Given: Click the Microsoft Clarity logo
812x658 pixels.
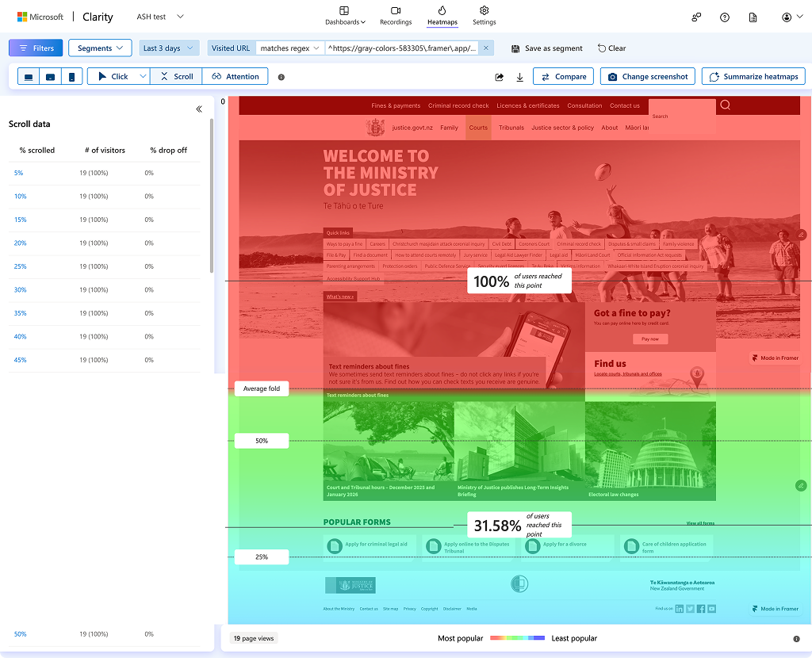Looking at the screenshot, I should point(65,17).
